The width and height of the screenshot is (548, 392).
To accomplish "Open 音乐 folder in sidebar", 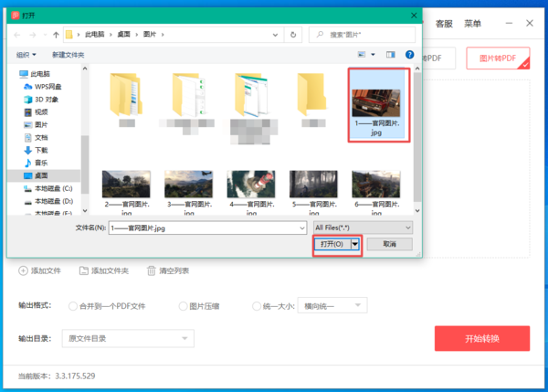I will point(36,163).
